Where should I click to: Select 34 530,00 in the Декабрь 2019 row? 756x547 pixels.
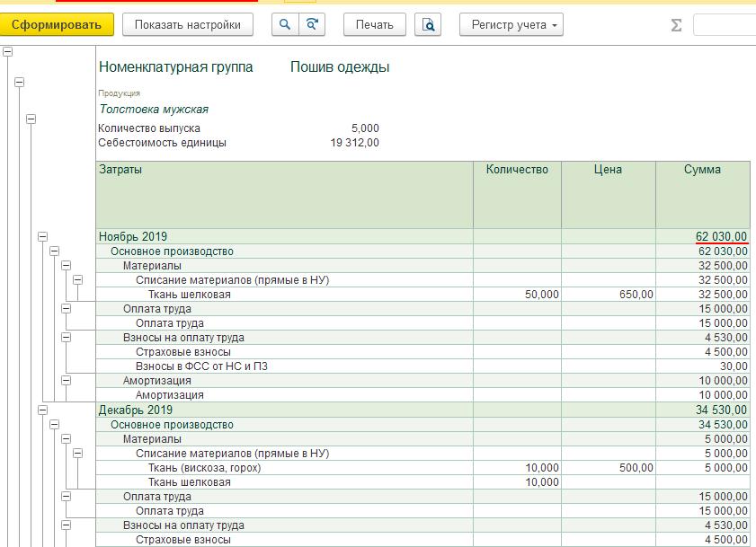(721, 410)
